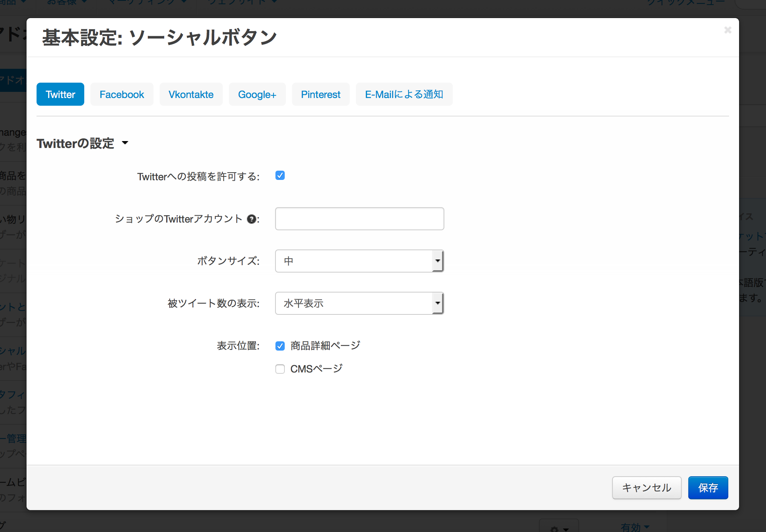Click the Twitterの設定 heading
Screen dimensions: 766x532
pyautogui.click(x=75, y=143)
